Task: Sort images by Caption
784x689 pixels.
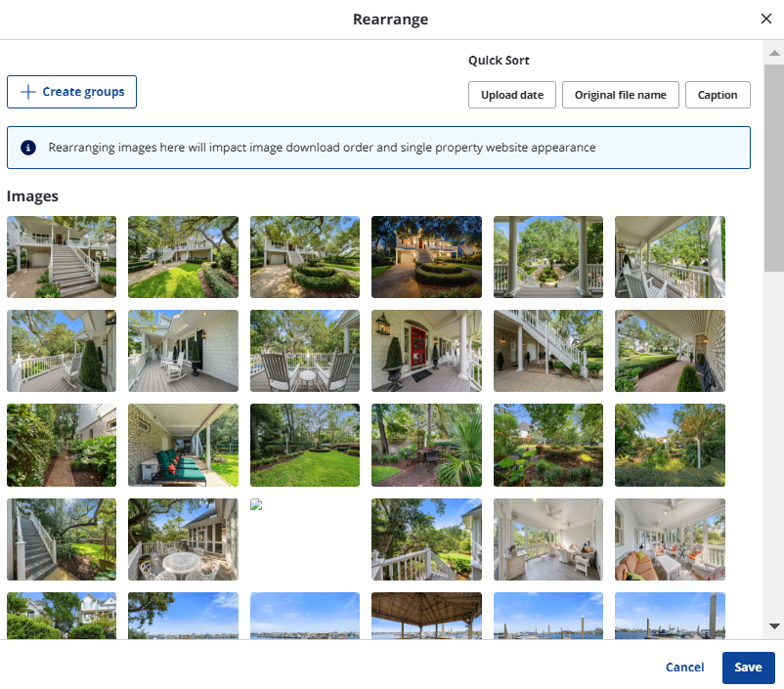Action: [718, 95]
